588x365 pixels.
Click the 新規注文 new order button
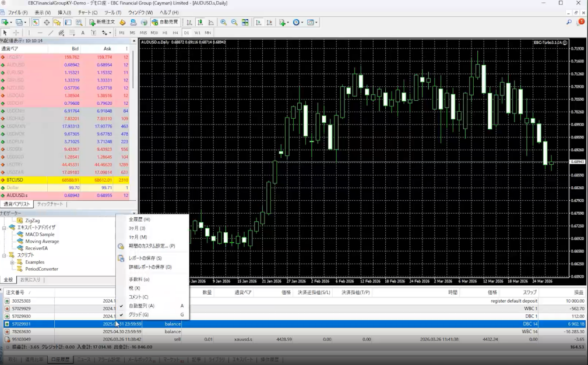tap(101, 23)
